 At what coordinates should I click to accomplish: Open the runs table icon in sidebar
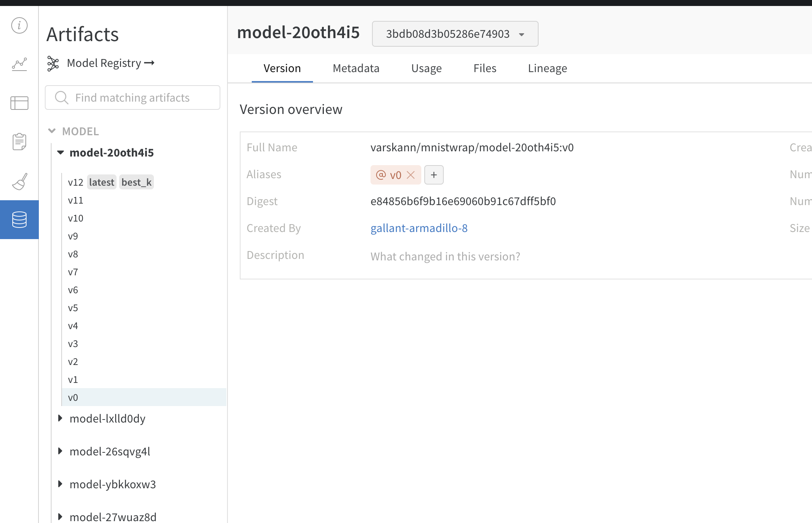[19, 103]
